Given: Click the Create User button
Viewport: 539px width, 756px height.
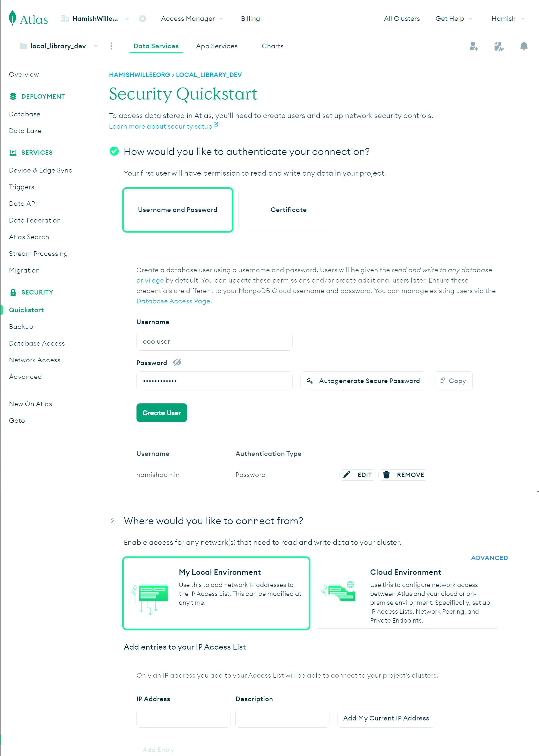Looking at the screenshot, I should pyautogui.click(x=162, y=413).
